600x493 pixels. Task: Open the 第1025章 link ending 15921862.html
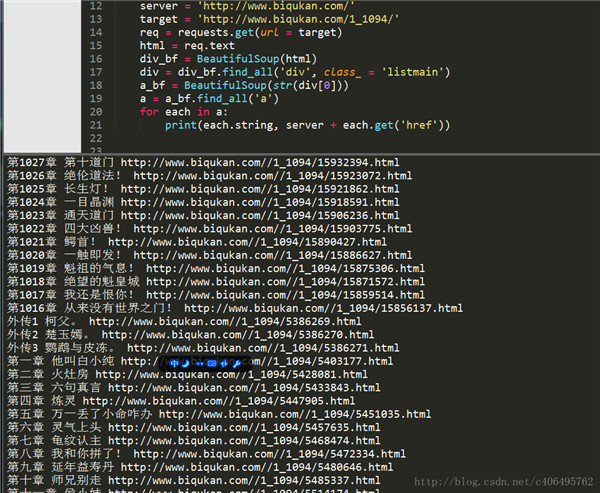(260, 189)
